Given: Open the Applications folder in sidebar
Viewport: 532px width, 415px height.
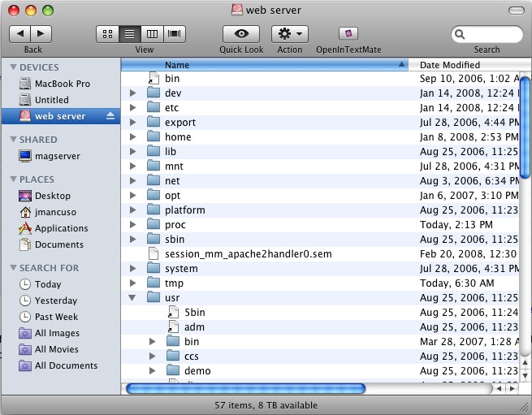Looking at the screenshot, I should click(61, 228).
